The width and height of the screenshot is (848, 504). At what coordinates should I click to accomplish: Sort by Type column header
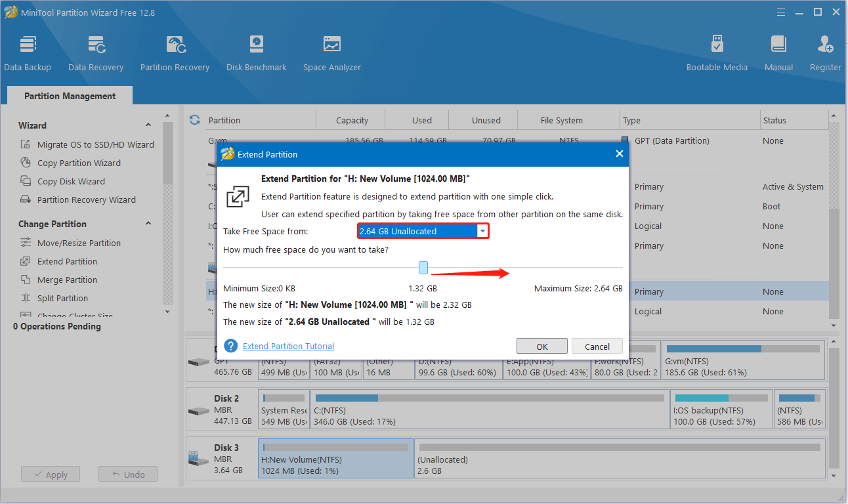pos(689,120)
